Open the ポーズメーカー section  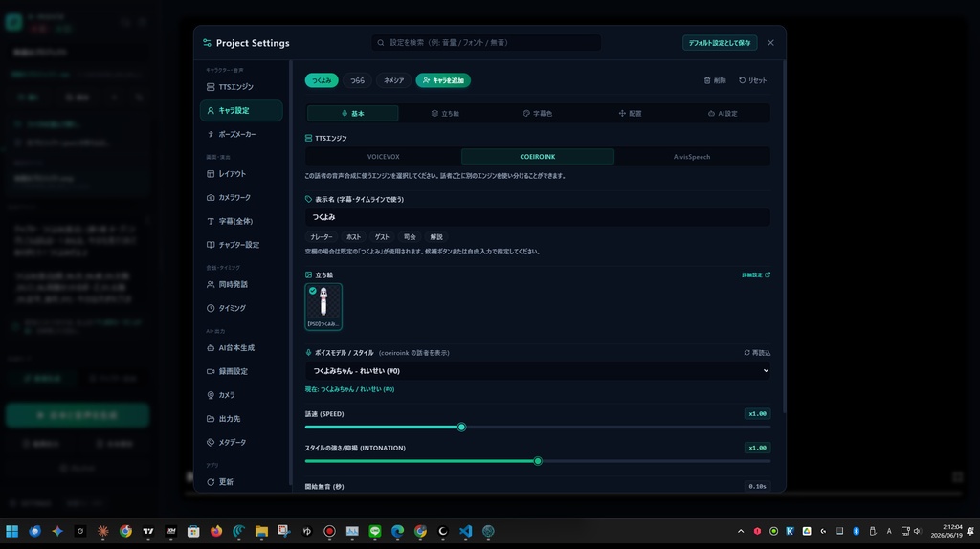(241, 134)
